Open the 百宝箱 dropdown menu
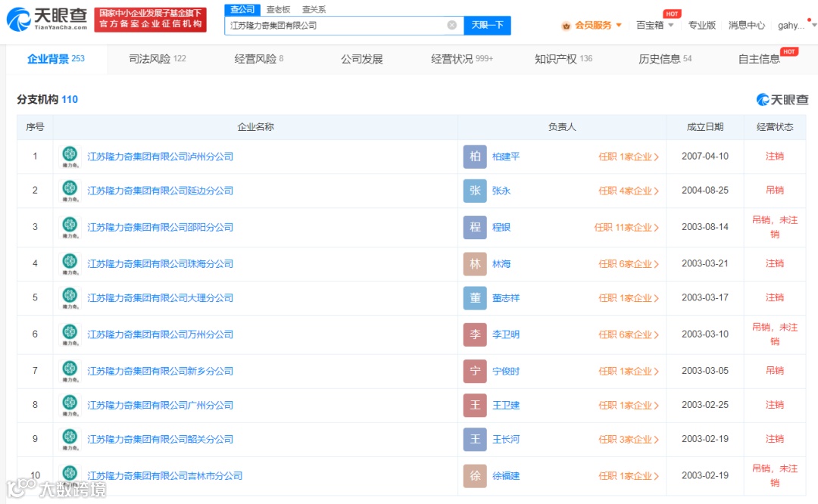The height and width of the screenshot is (504, 818). 654,25
